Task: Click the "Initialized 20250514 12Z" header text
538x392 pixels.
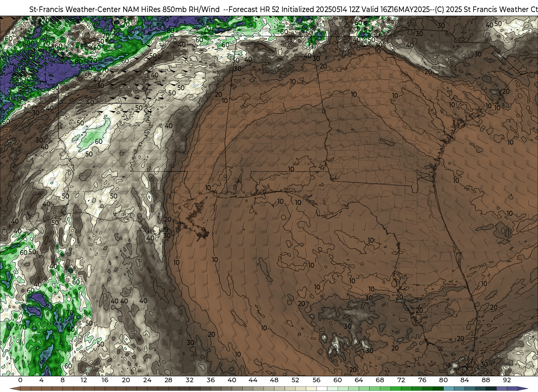Action: click(x=320, y=10)
